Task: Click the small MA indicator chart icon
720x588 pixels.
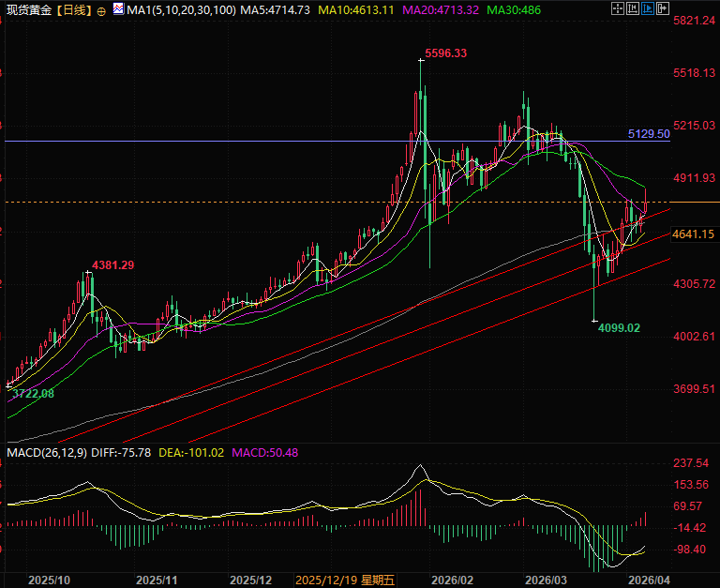Action: coord(118,8)
